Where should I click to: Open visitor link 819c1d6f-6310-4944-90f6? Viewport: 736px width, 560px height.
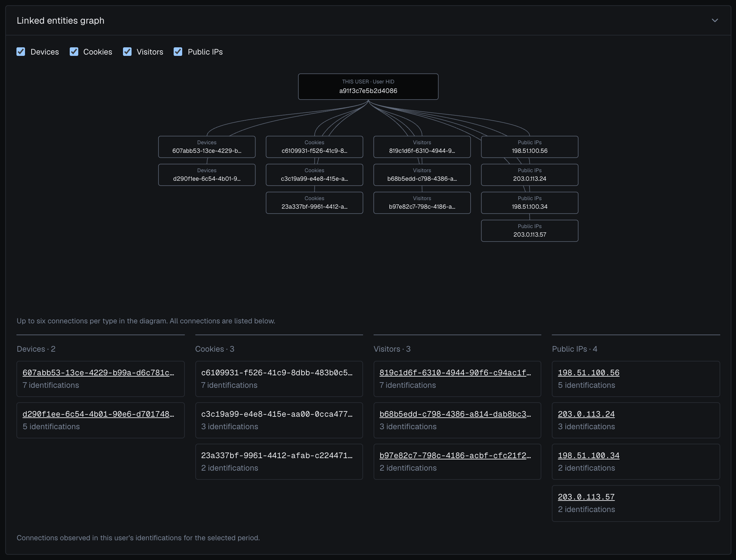click(455, 373)
